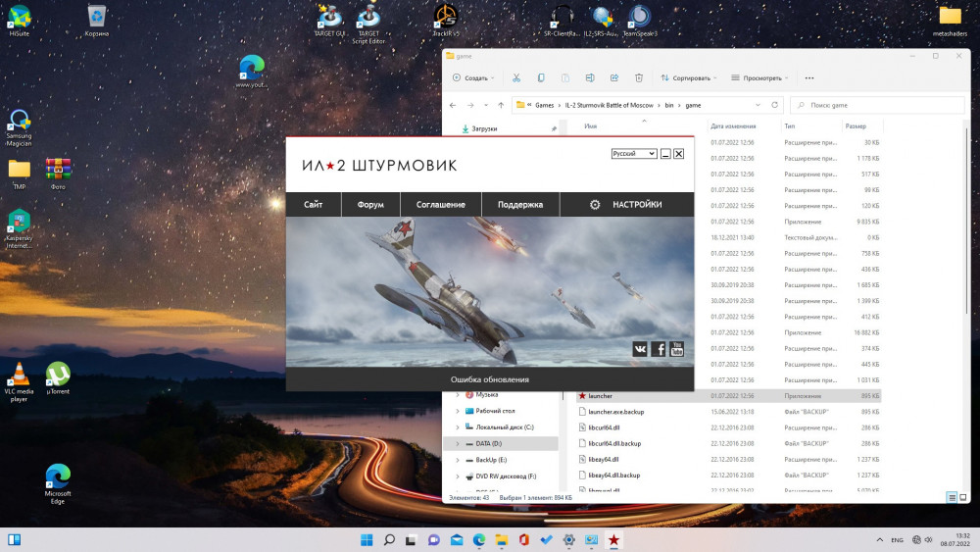
Task: Open taskbar Search magnifier
Action: 389,539
